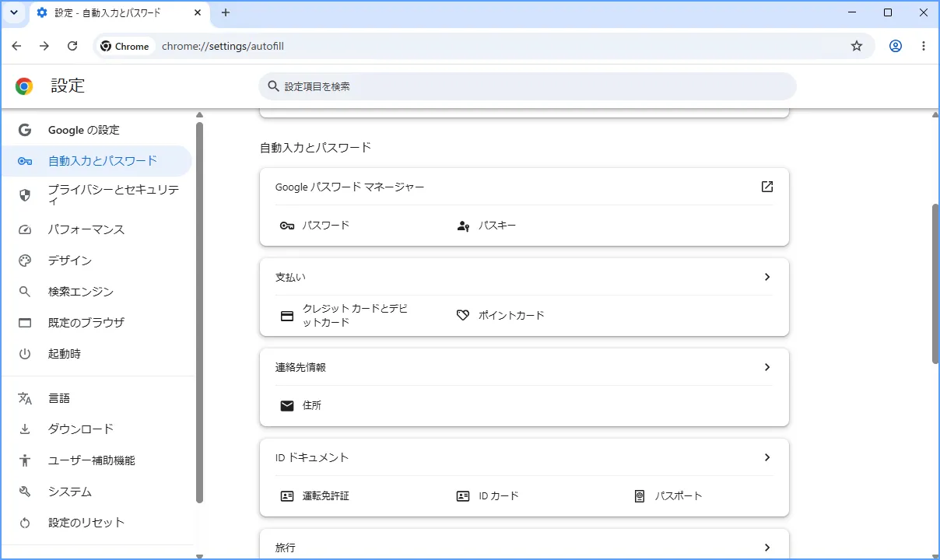Click the browser window icon for 既定のブラウザ
The width and height of the screenshot is (940, 560).
click(25, 323)
